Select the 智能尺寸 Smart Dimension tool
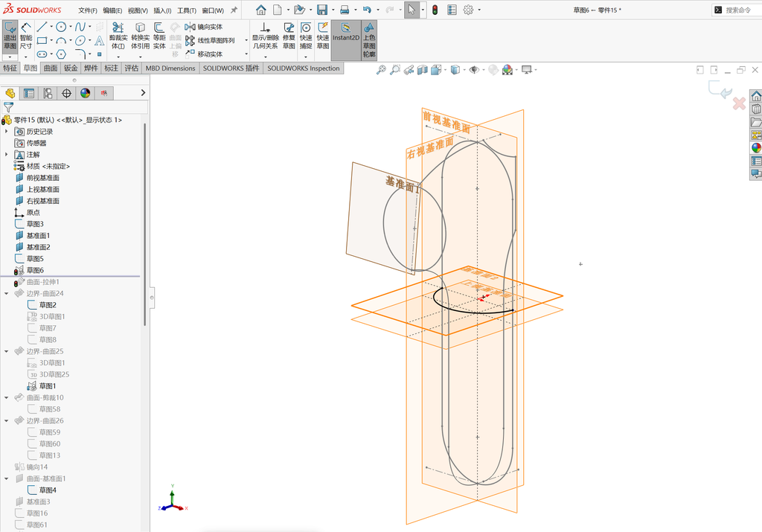The height and width of the screenshot is (532, 762). (26, 36)
